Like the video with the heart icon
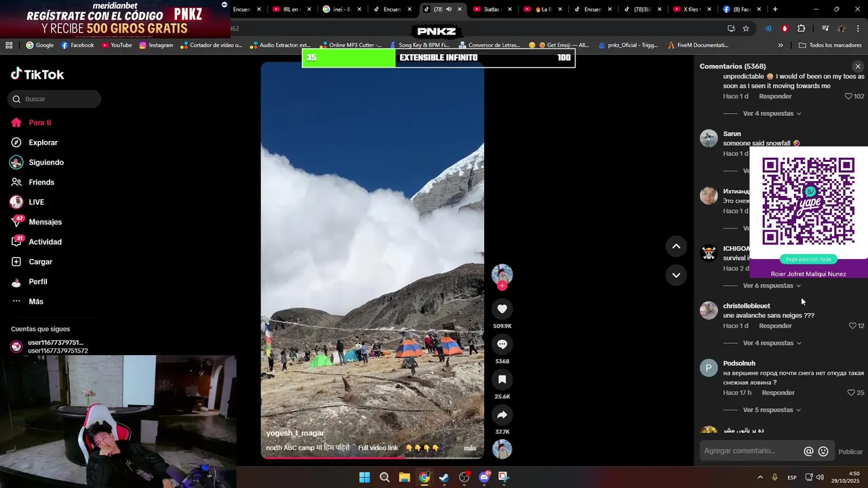Image resolution: width=868 pixels, height=488 pixels. click(x=502, y=309)
